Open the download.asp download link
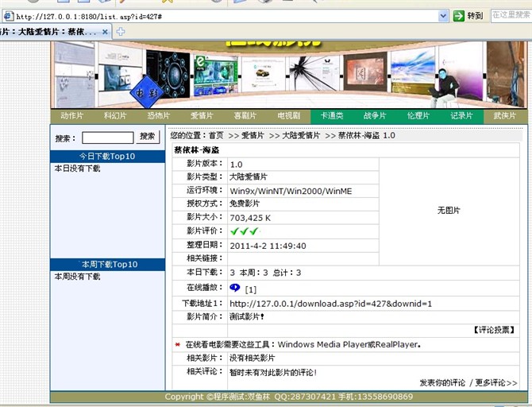Screen dimensions: 532x407 click(x=330, y=303)
